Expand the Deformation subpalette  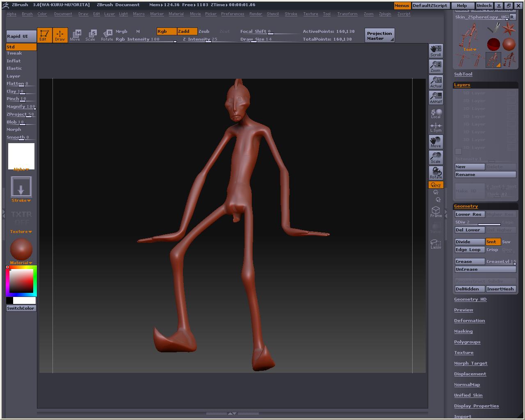[x=469, y=321]
